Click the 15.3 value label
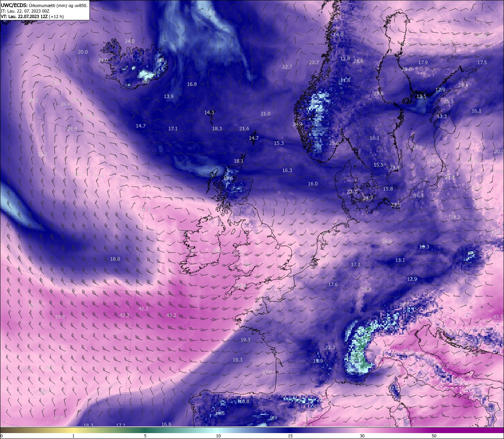504x439 pixels. pyautogui.click(x=279, y=143)
